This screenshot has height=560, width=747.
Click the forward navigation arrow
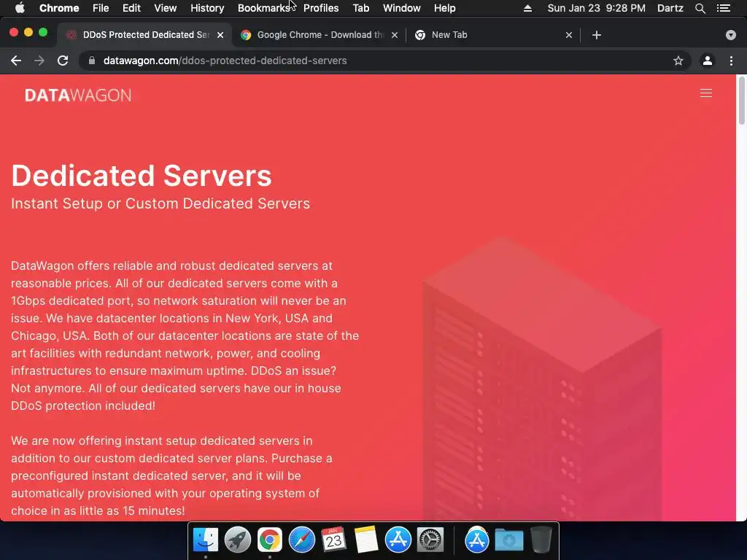point(39,61)
